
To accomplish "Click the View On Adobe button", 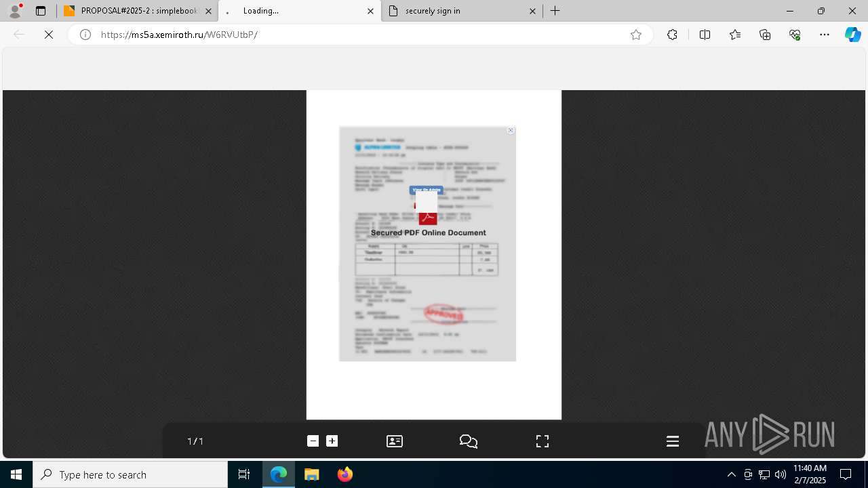I will point(426,190).
